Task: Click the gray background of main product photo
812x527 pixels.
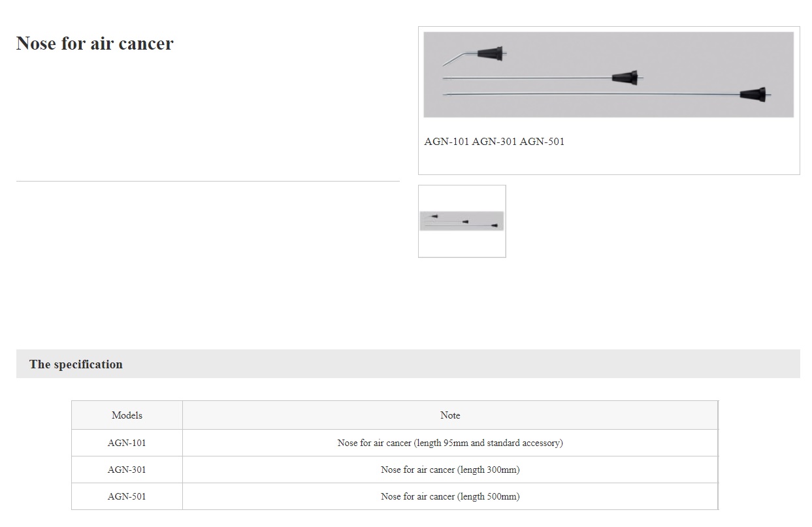Action: (686, 52)
